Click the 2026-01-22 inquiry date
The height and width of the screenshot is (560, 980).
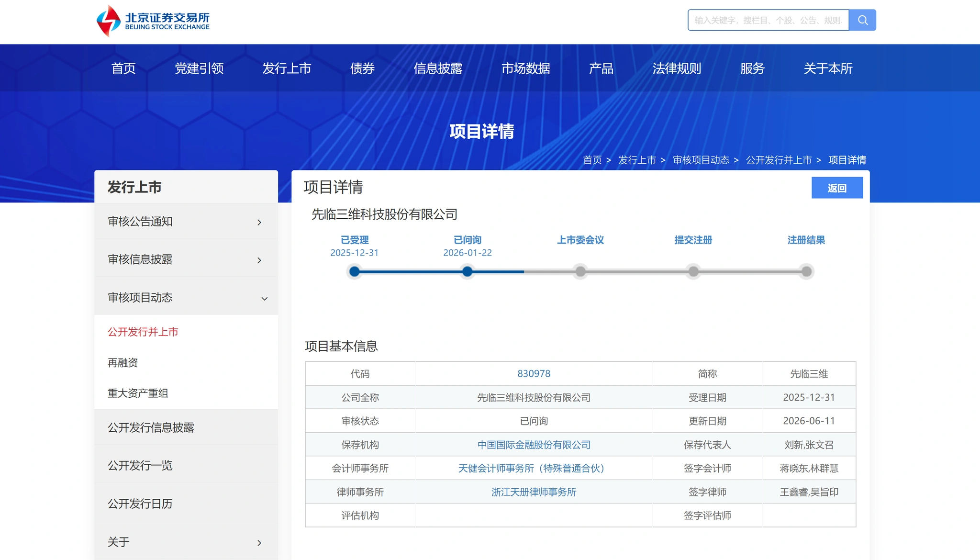pyautogui.click(x=468, y=253)
